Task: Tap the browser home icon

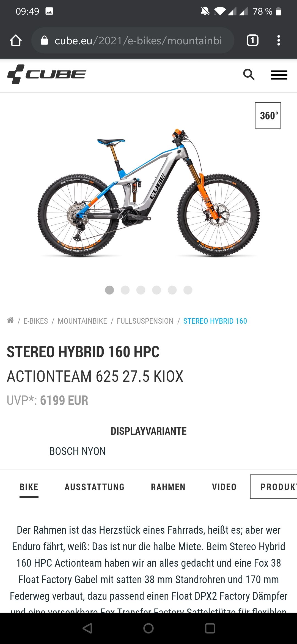Action: pos(16,40)
